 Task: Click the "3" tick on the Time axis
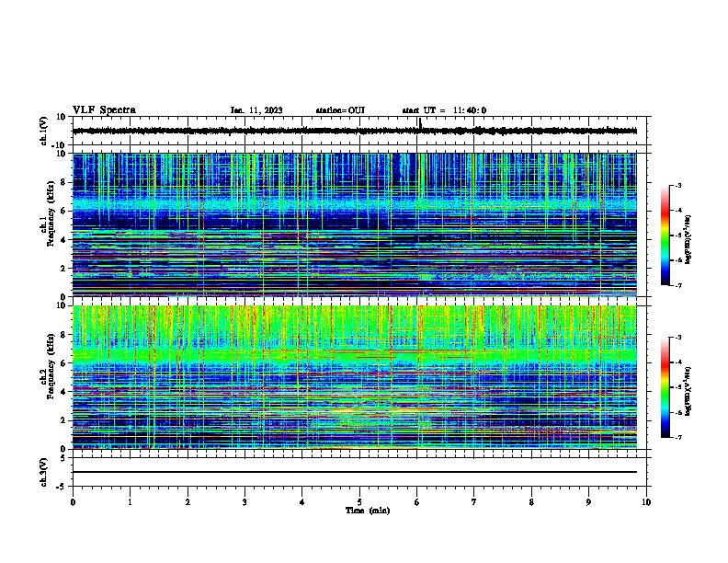245,502
